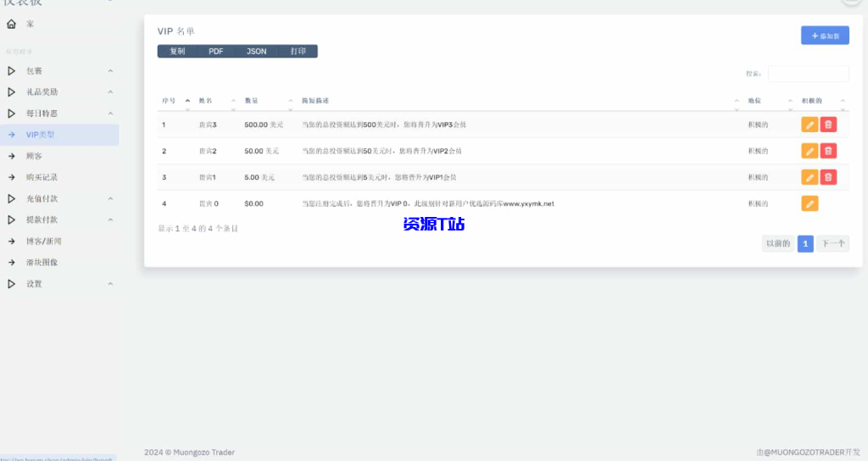Select page 1 in pagination
The height and width of the screenshot is (461, 868).
click(805, 243)
